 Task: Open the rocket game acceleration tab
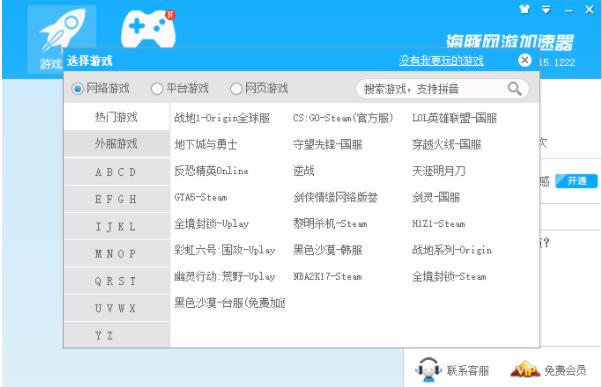point(61,38)
